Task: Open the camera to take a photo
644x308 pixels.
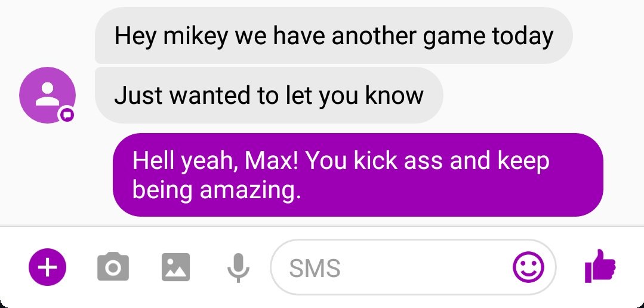Action: tap(113, 267)
